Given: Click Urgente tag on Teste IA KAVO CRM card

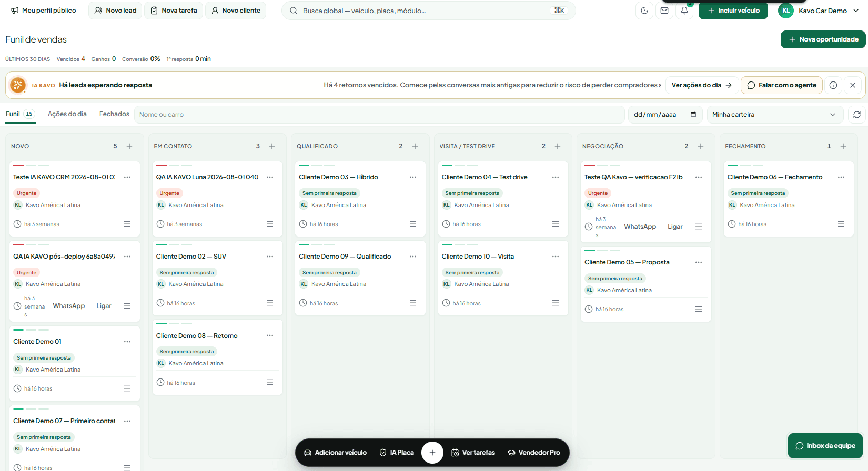Looking at the screenshot, I should click(26, 193).
